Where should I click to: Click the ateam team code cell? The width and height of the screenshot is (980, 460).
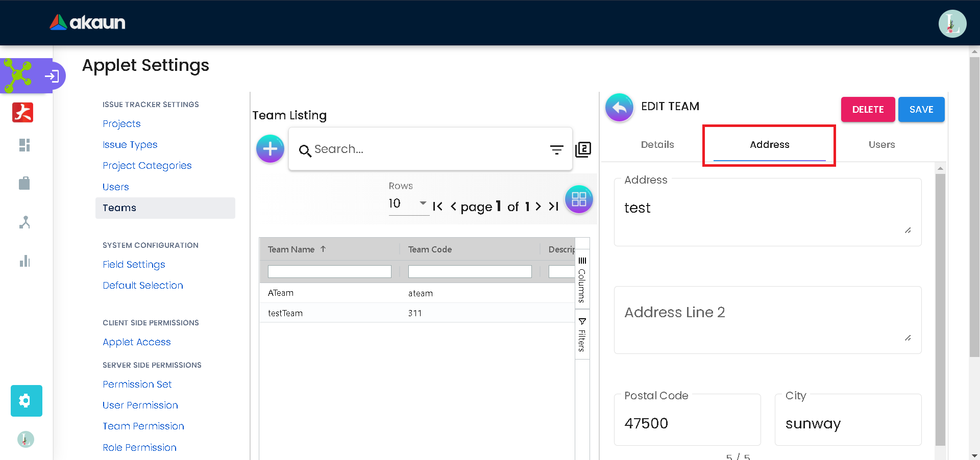pyautogui.click(x=421, y=294)
